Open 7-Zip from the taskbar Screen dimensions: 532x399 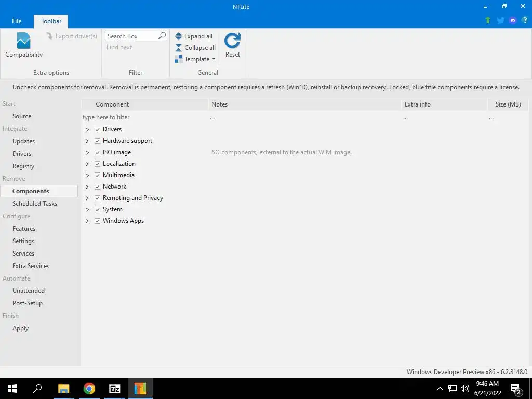tap(115, 389)
